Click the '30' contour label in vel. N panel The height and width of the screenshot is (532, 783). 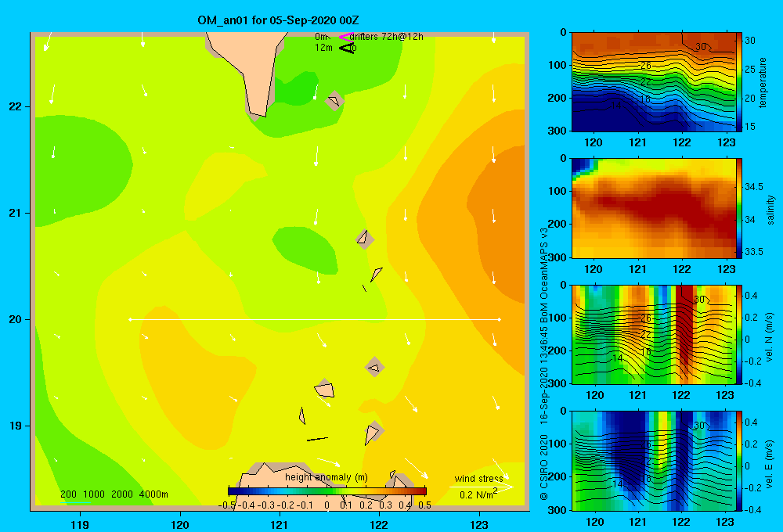699,299
